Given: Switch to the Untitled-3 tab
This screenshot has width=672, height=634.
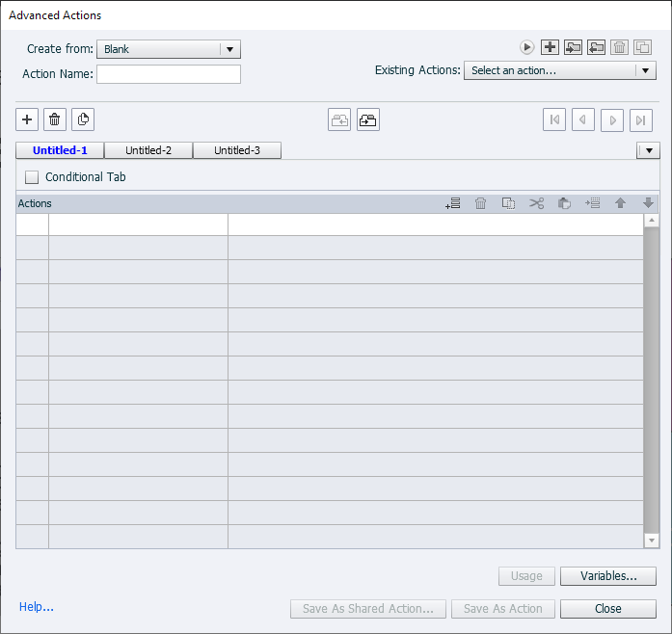Looking at the screenshot, I should [237, 150].
